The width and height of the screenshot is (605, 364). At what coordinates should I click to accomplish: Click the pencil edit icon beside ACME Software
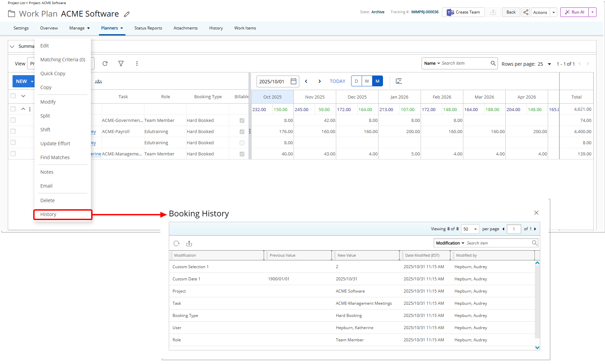tap(127, 14)
